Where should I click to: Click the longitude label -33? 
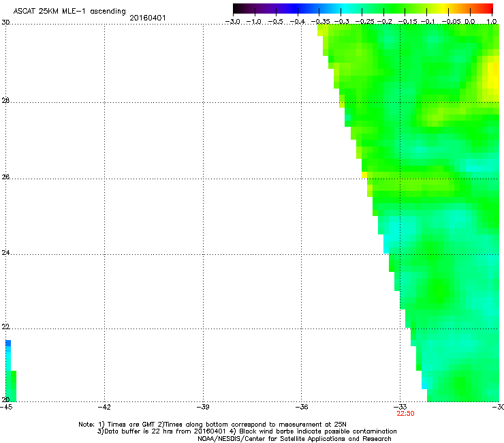[400, 408]
